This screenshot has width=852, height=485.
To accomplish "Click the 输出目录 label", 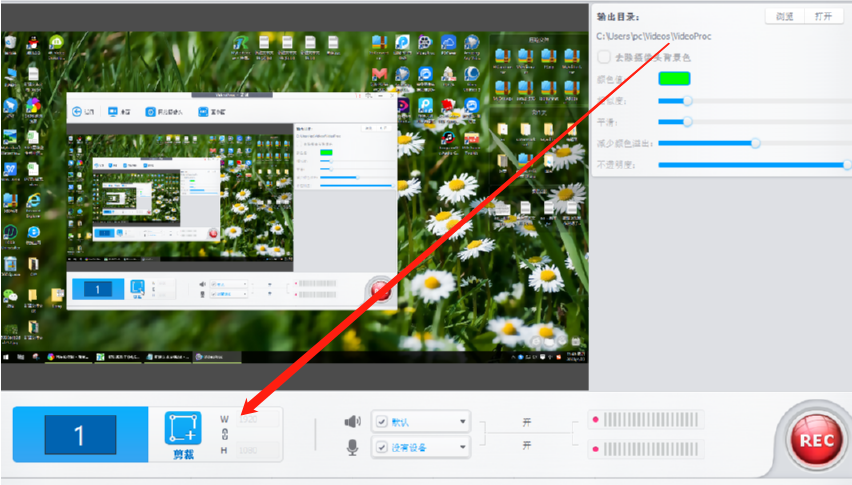I will point(618,17).
